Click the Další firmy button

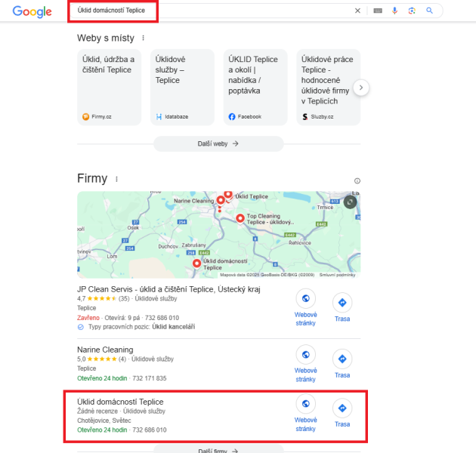(218, 450)
